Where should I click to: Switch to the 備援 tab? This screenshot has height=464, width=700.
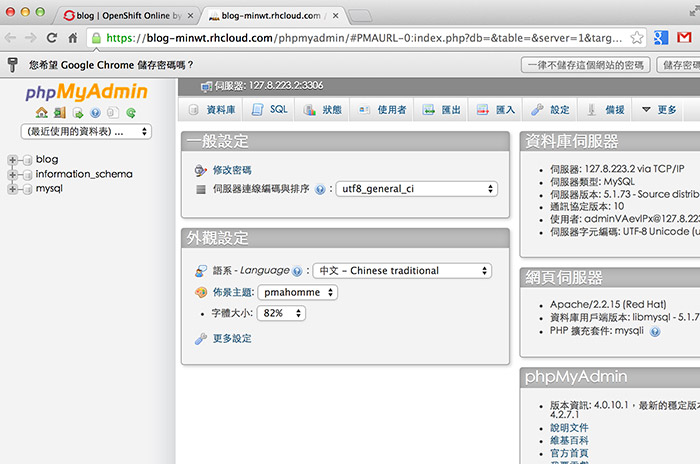coord(605,109)
